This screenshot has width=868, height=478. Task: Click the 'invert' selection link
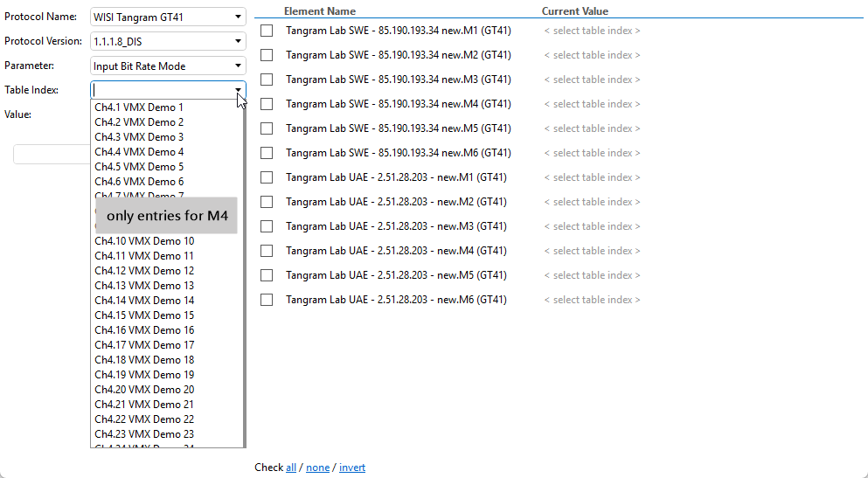pyautogui.click(x=352, y=468)
